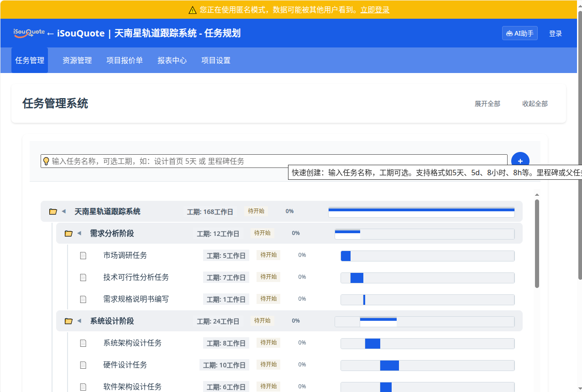The height and width of the screenshot is (392, 582).
Task: Open the AI助手 assistant button
Action: pyautogui.click(x=519, y=33)
